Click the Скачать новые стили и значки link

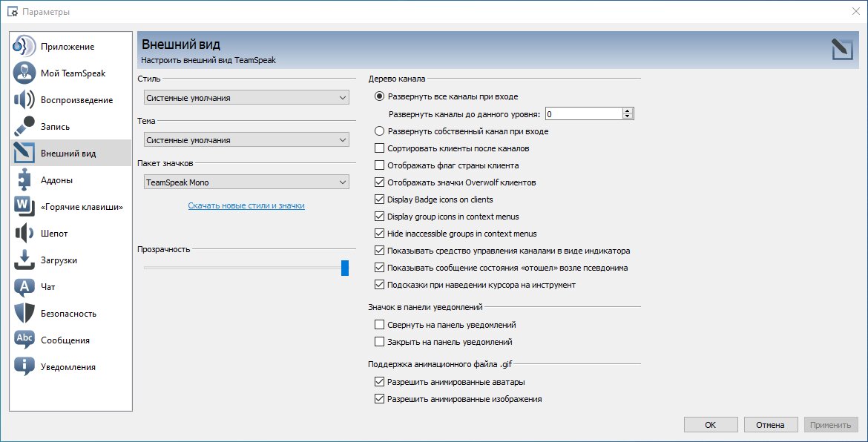246,205
